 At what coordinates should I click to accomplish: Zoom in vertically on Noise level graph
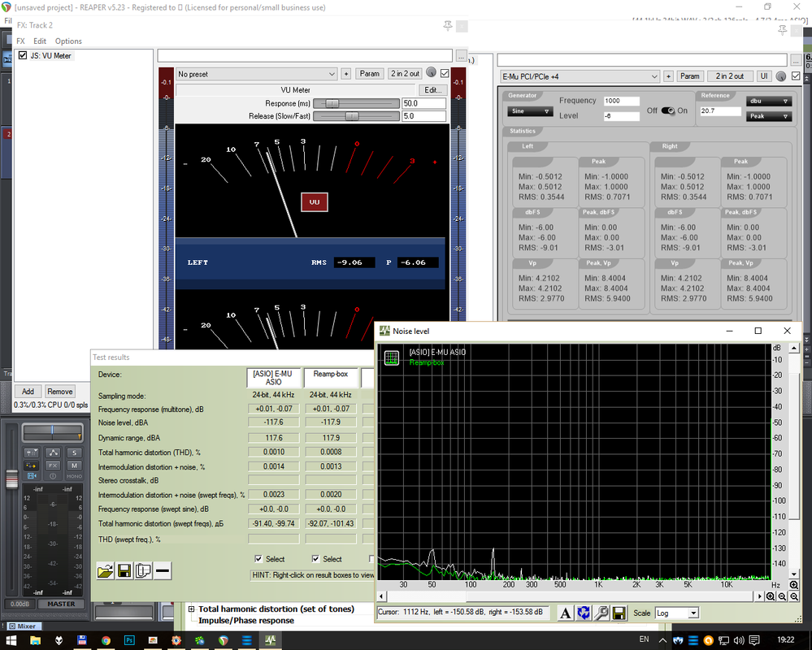click(x=794, y=585)
